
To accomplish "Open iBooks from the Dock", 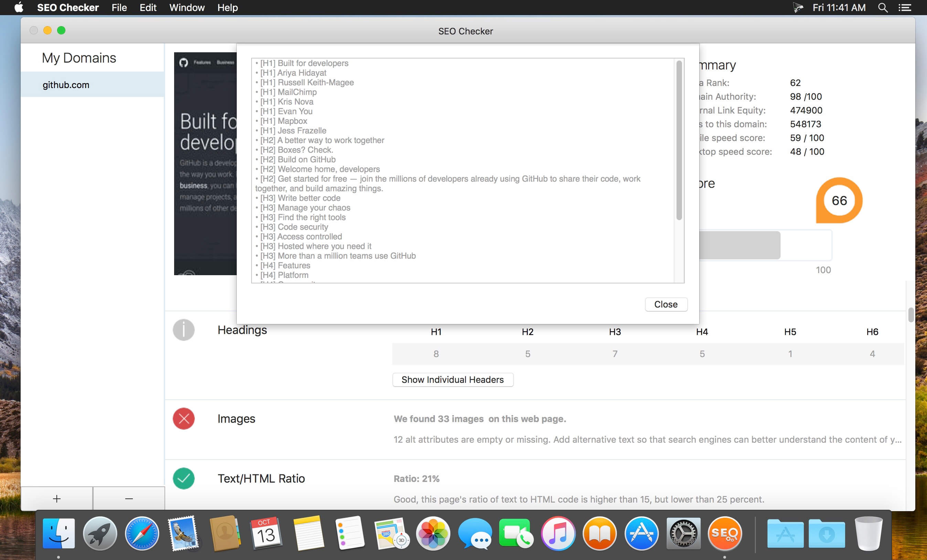I will coord(600,533).
